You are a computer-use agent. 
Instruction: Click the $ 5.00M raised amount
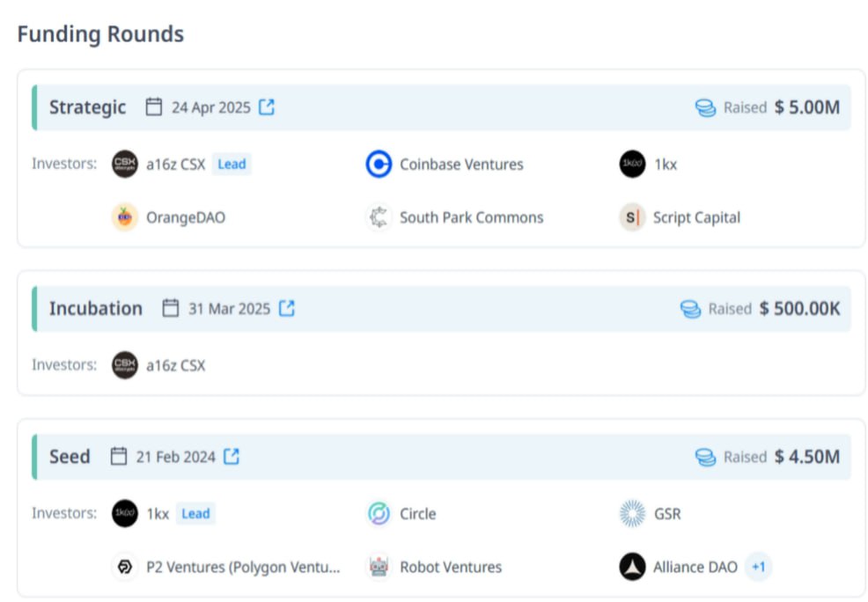click(x=807, y=107)
